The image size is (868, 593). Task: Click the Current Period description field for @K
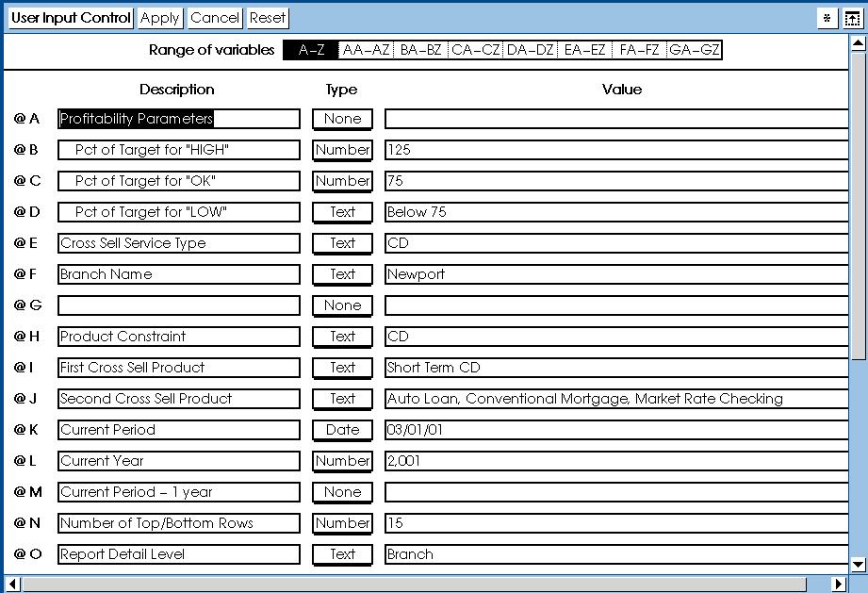179,430
